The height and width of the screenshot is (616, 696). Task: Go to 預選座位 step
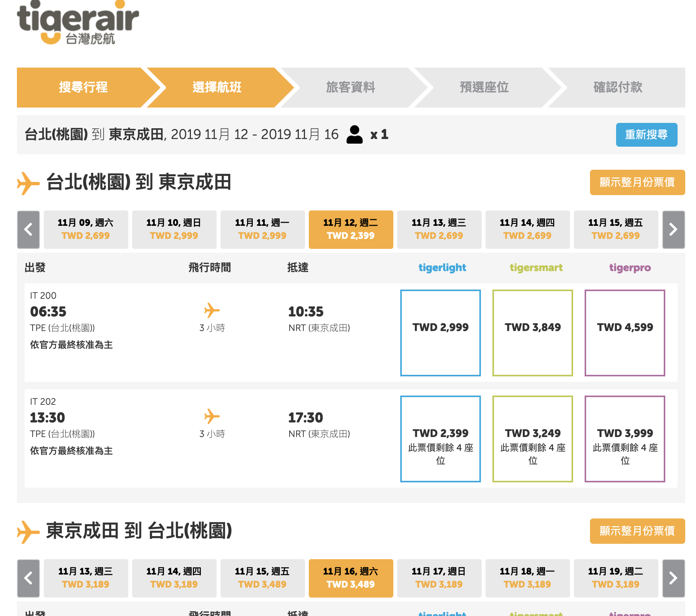point(484,88)
